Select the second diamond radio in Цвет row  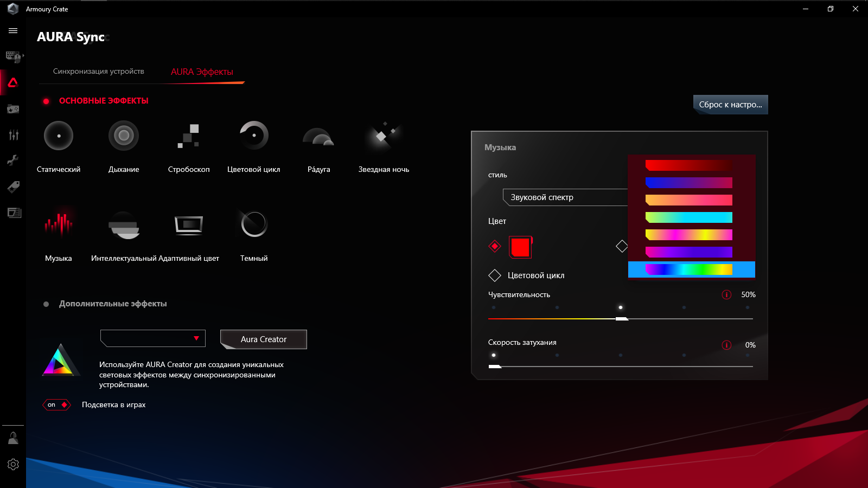[622, 246]
